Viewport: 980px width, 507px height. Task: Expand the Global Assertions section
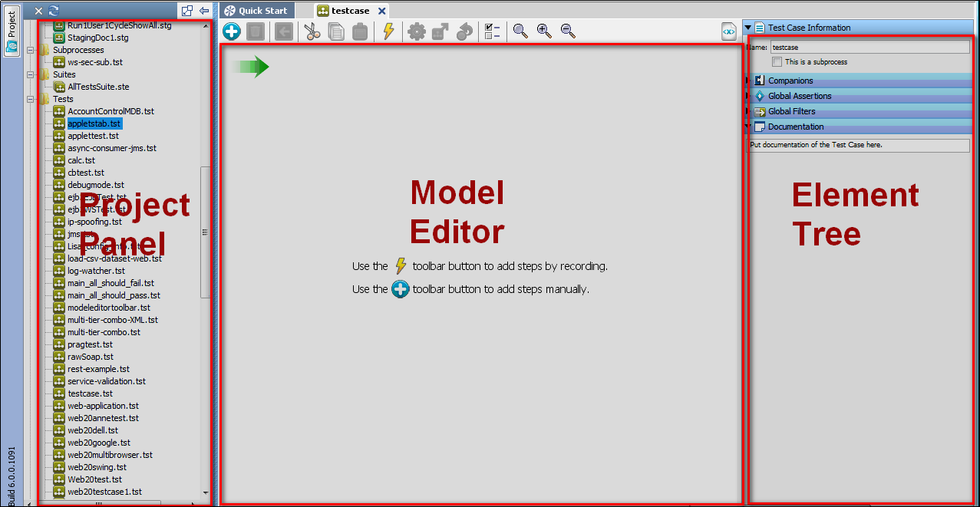pos(747,95)
